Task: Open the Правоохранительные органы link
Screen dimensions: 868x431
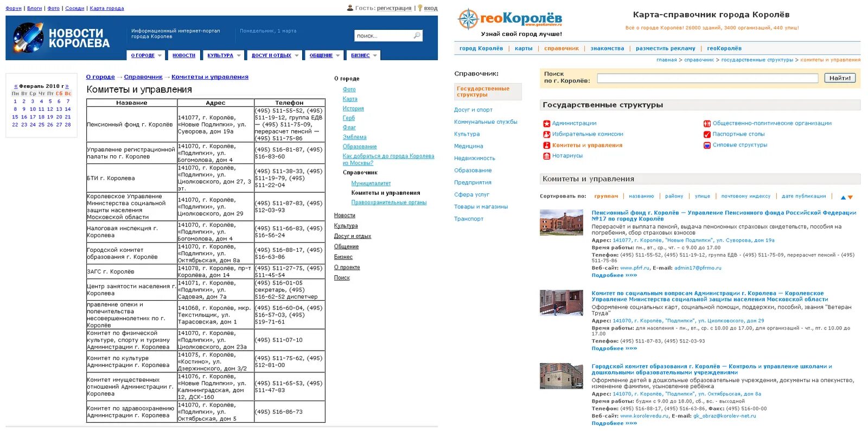Action: point(388,202)
